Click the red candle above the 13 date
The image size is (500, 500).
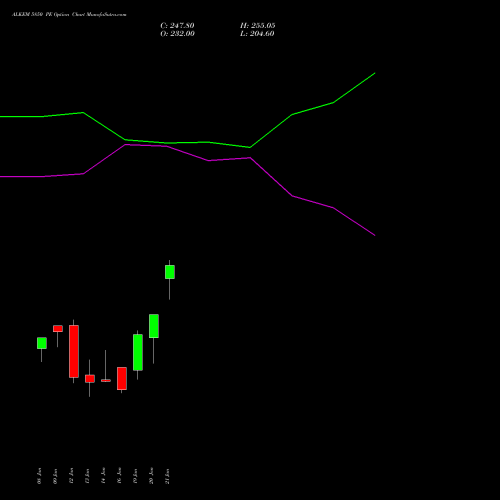tap(90, 379)
